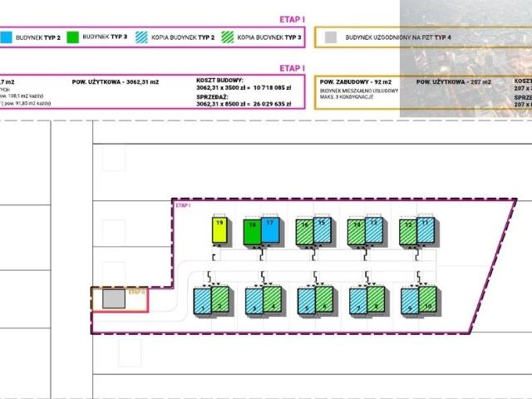Click hatched blue building number 11

[x=426, y=231]
